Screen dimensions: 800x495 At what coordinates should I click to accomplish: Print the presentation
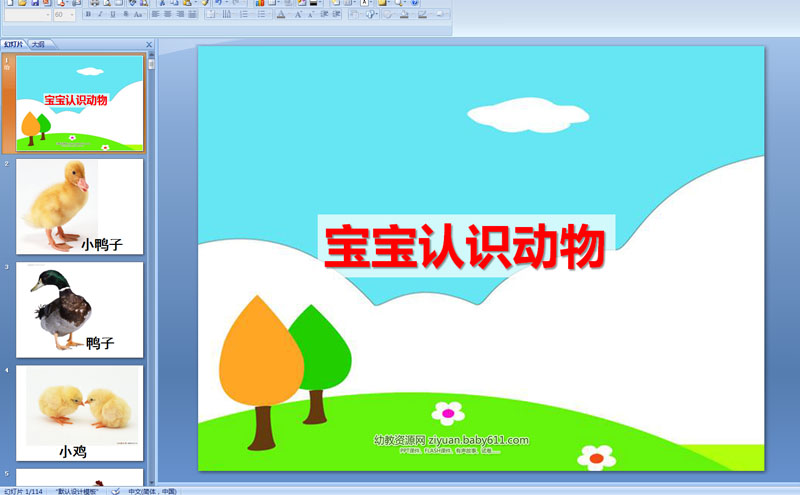94,3
